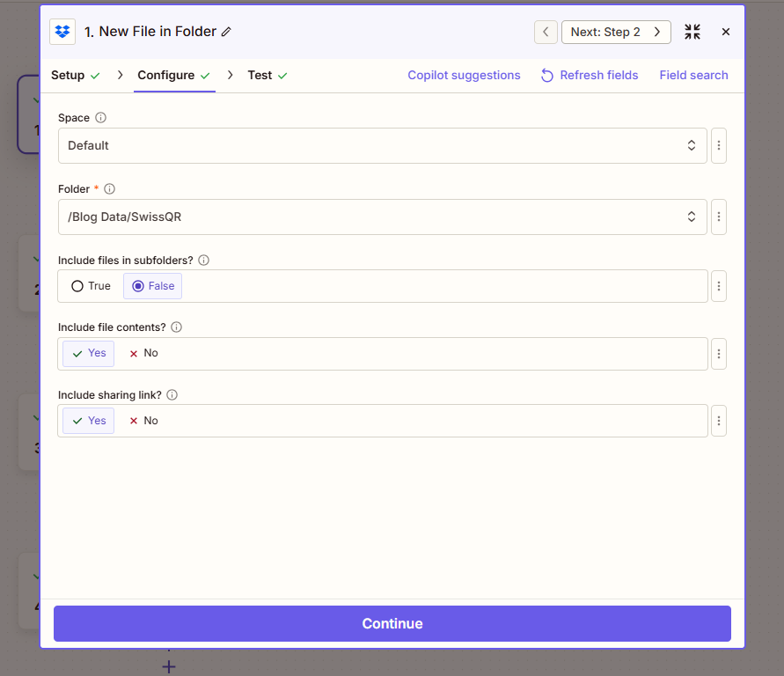Expand the Space dropdown showing Default
The image size is (784, 676).
coord(382,145)
